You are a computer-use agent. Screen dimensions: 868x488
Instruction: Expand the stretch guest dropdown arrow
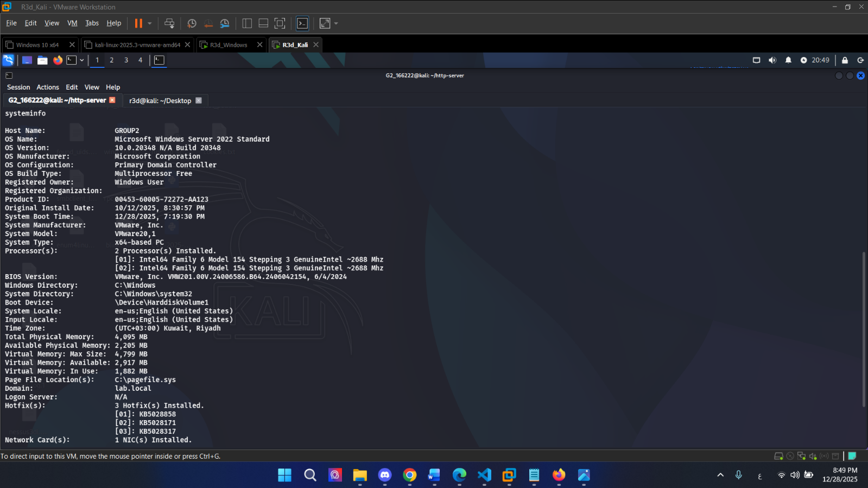(x=336, y=23)
